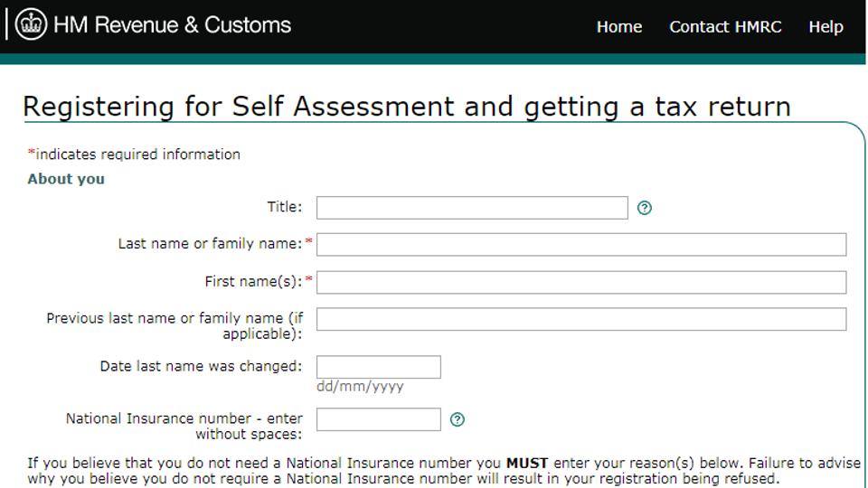Click the "Date last name was changed" label
The image size is (868, 488).
201,366
